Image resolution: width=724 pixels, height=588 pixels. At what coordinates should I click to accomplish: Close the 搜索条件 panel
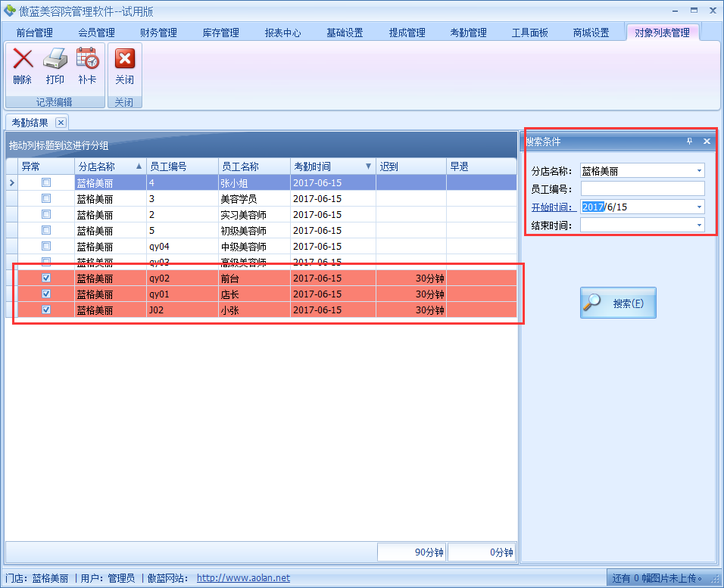click(707, 142)
